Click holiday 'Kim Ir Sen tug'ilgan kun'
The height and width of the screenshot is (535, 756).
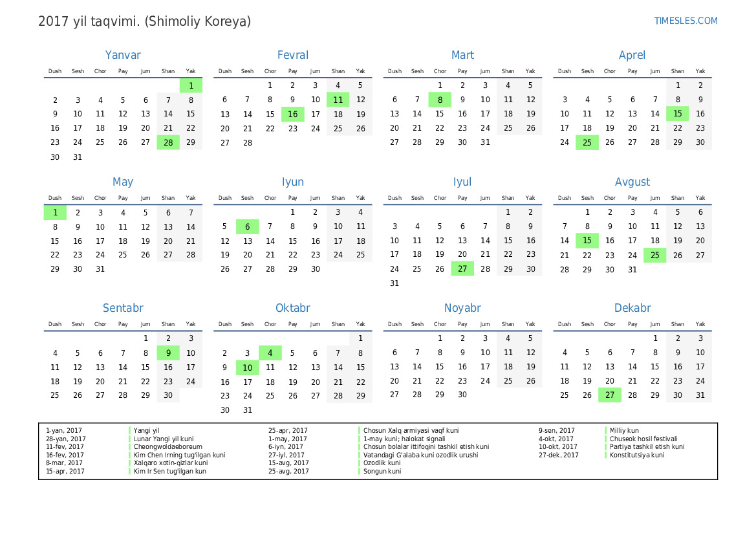click(x=169, y=471)
